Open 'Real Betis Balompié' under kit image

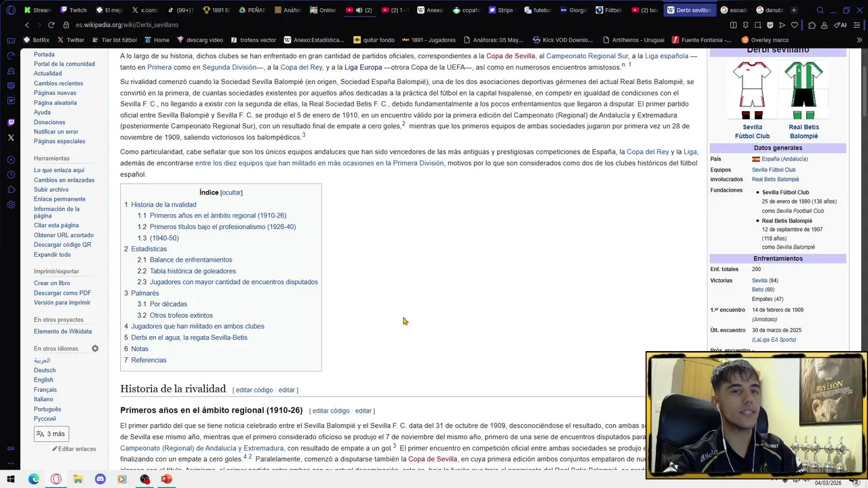coord(804,131)
